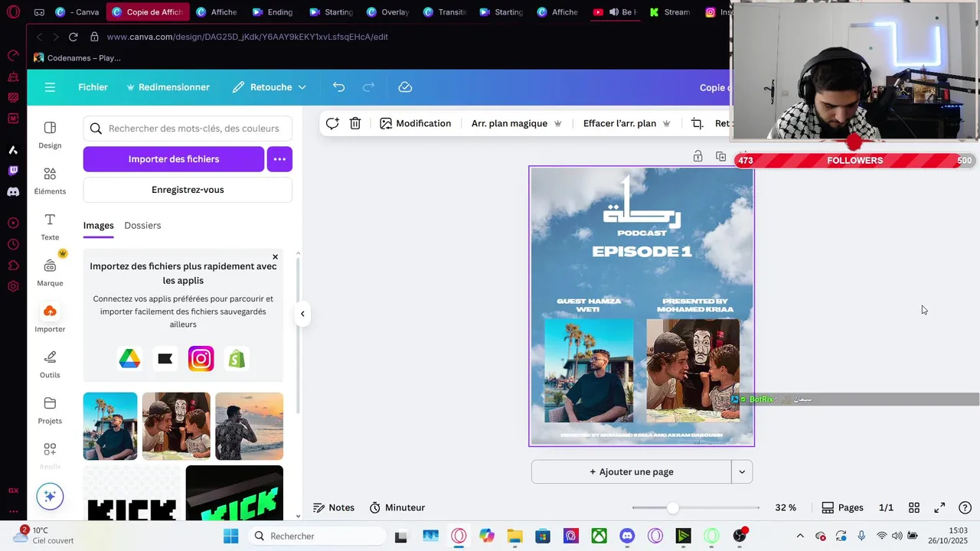Open the Codenames bookmark
Image resolution: width=980 pixels, height=551 pixels.
77,57
